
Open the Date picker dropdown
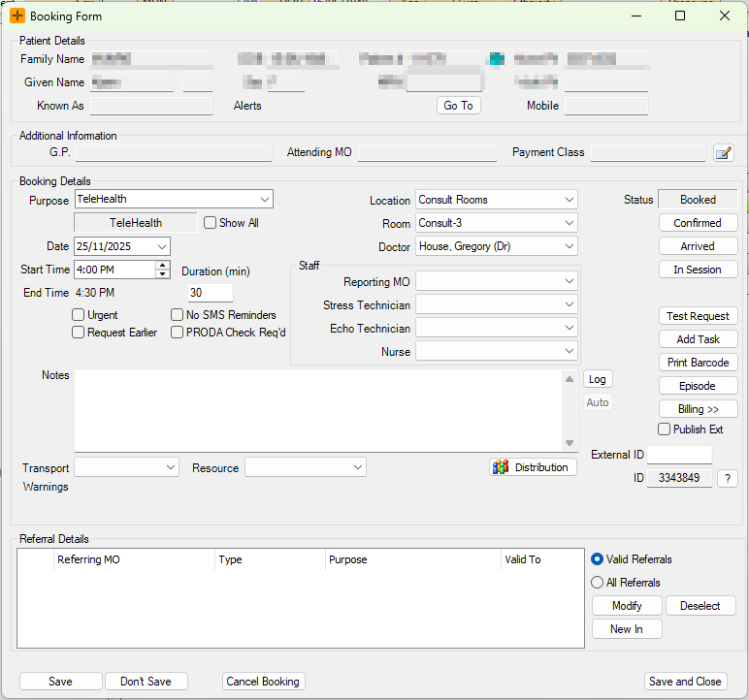[161, 246]
